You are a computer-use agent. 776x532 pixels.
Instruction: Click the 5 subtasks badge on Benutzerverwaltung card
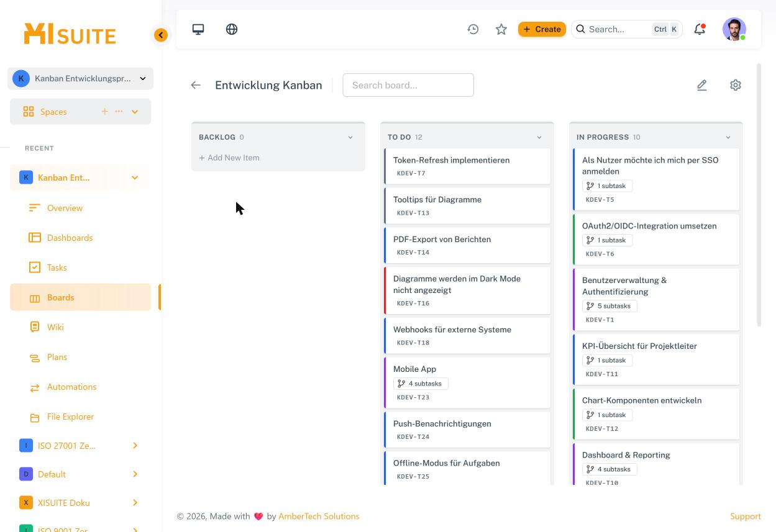tap(609, 306)
